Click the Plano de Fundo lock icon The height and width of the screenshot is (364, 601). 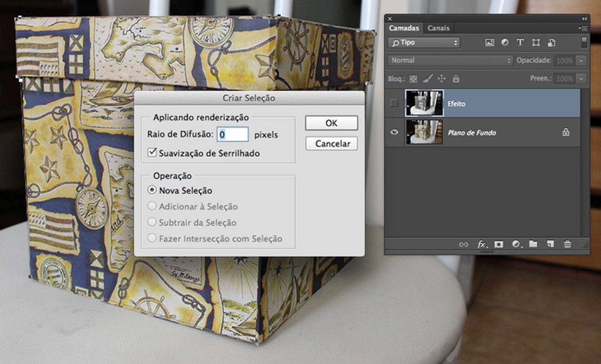click(x=566, y=132)
